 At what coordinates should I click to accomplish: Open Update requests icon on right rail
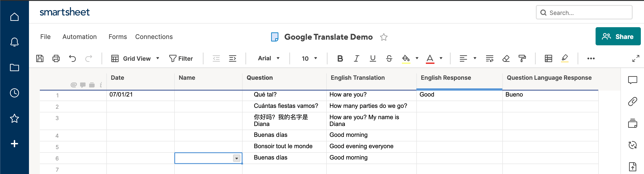click(x=632, y=145)
